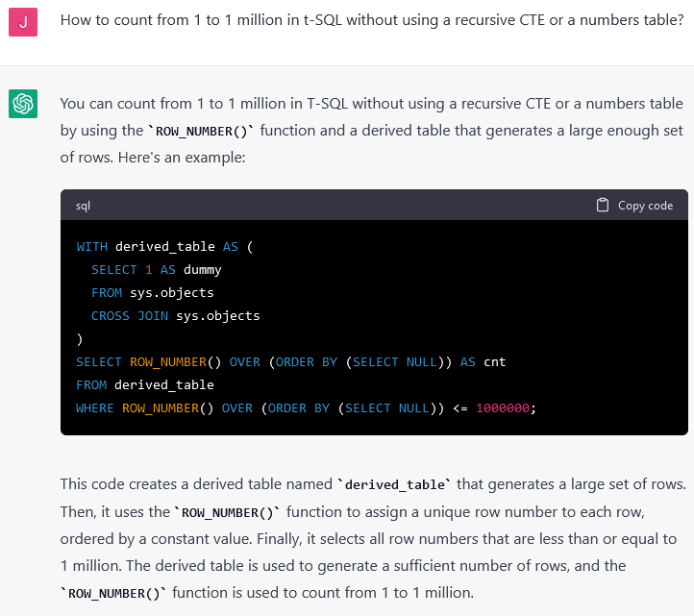Screen dimensions: 694x616
Task: Click the dark code block header bar
Action: coord(336,206)
